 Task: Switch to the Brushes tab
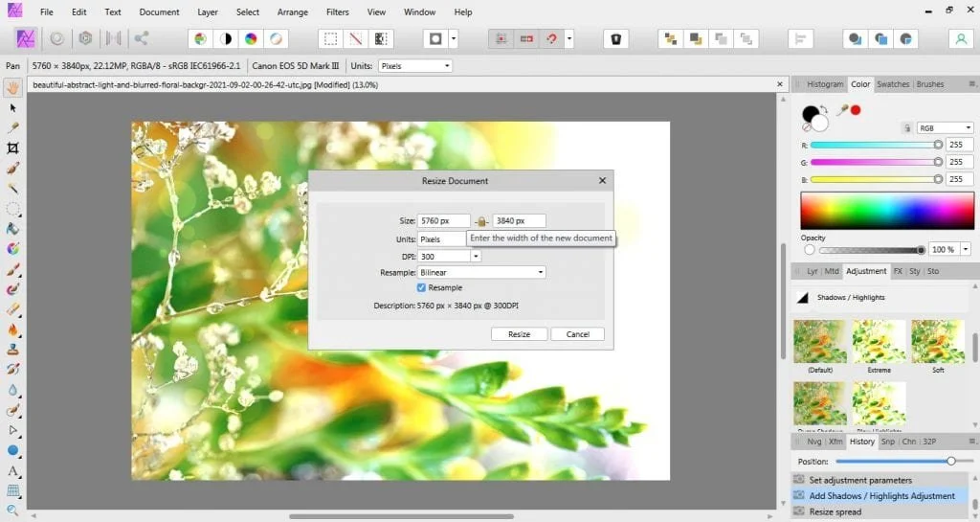(x=930, y=83)
